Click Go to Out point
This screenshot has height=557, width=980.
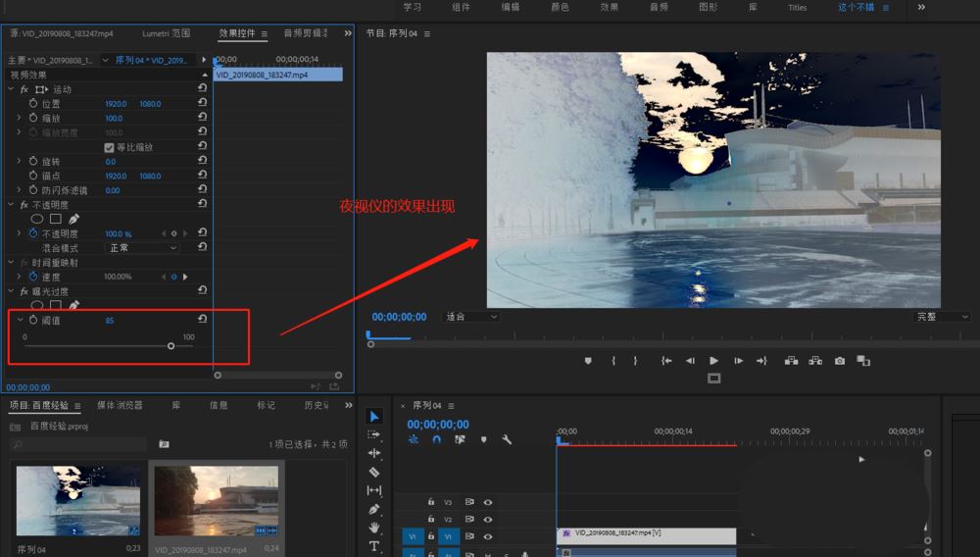pos(761,361)
